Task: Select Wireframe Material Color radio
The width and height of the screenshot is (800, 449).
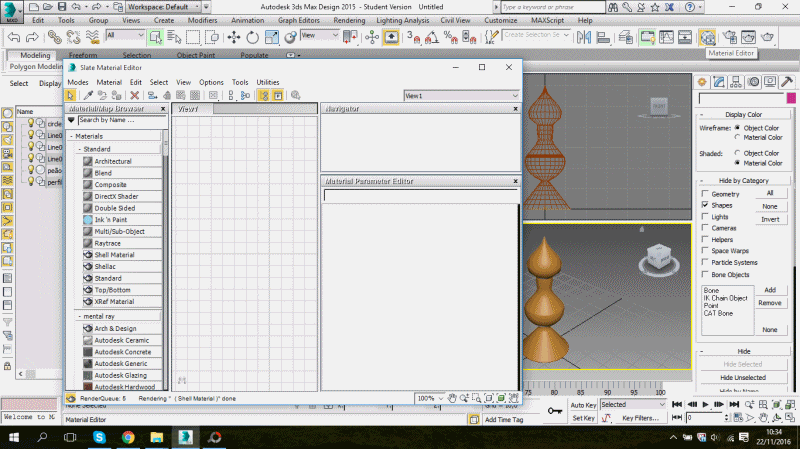Action: tap(737, 137)
